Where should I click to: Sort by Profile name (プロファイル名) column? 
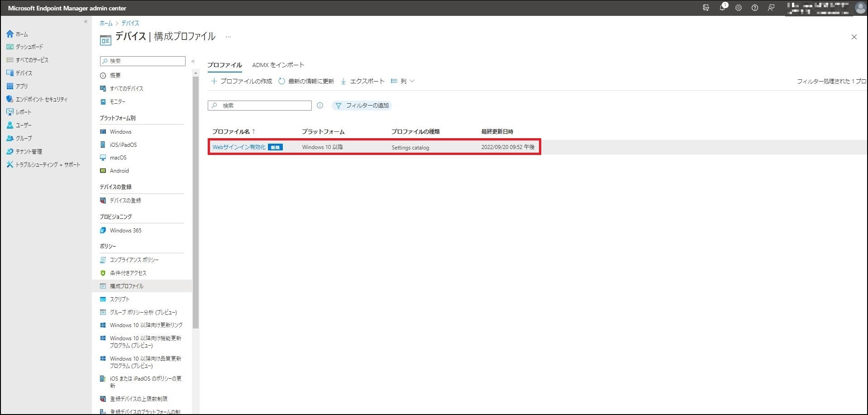point(234,131)
